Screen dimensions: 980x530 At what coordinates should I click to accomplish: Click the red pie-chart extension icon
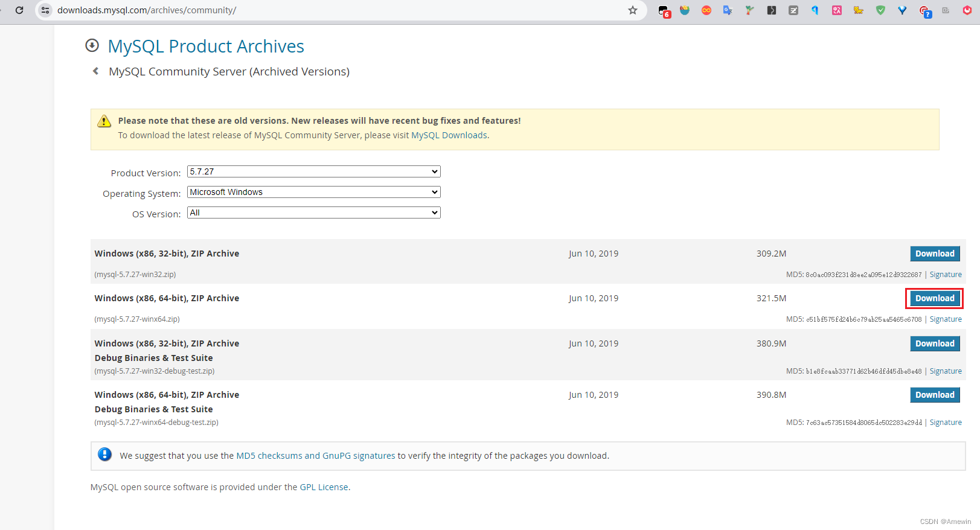967,10
